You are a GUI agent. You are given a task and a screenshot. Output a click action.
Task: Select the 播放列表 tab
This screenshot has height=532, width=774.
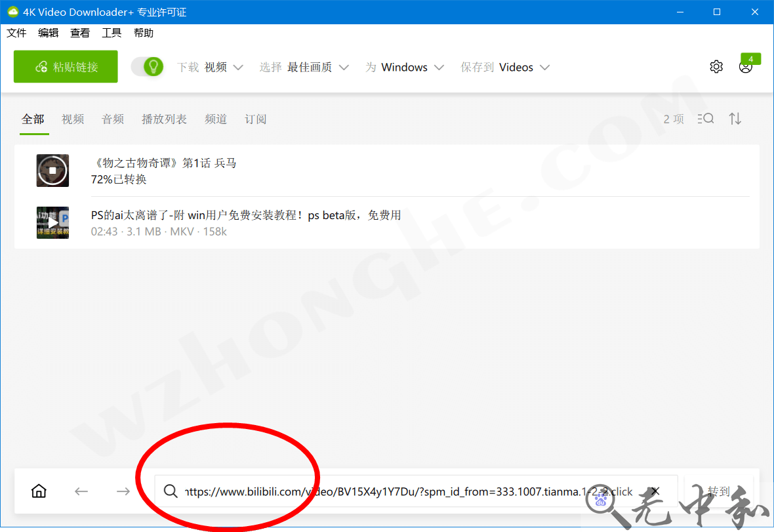pyautogui.click(x=164, y=119)
